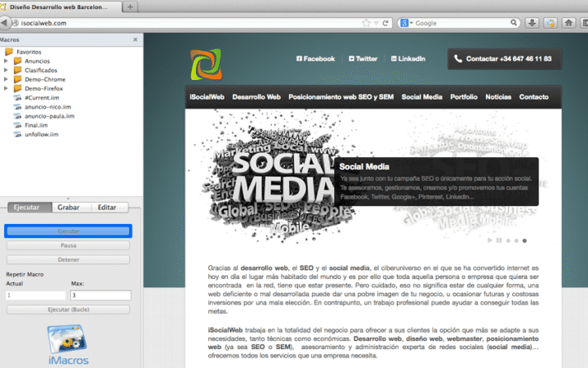
Task: Click the Detener button
Action: coord(69,260)
